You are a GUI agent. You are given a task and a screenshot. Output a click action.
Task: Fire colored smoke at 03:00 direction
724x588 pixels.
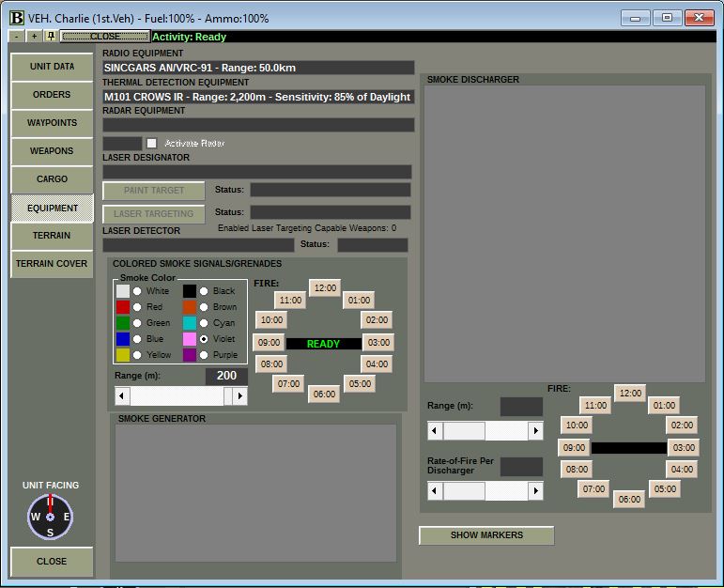click(x=378, y=342)
